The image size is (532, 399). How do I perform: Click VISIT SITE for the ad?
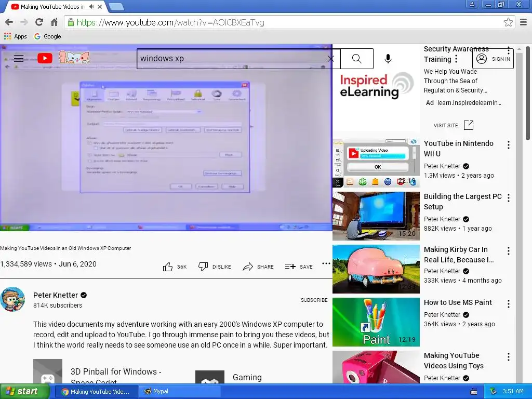[453, 125]
